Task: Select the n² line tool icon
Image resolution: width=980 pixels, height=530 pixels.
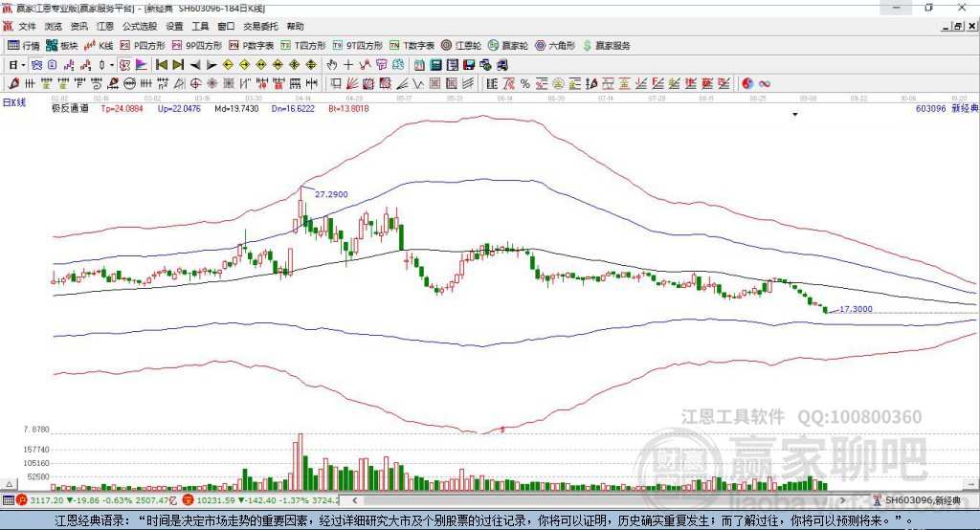Action: click(163, 83)
